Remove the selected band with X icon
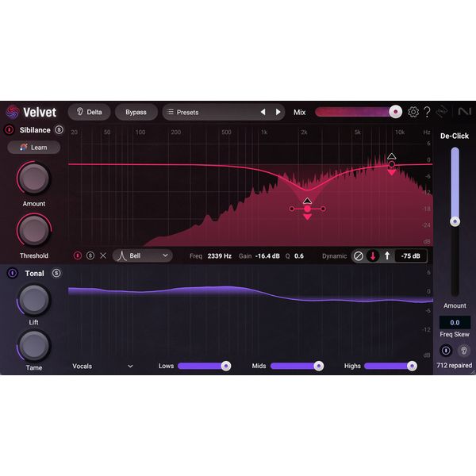Screen dimensions: 476x476 102,255
